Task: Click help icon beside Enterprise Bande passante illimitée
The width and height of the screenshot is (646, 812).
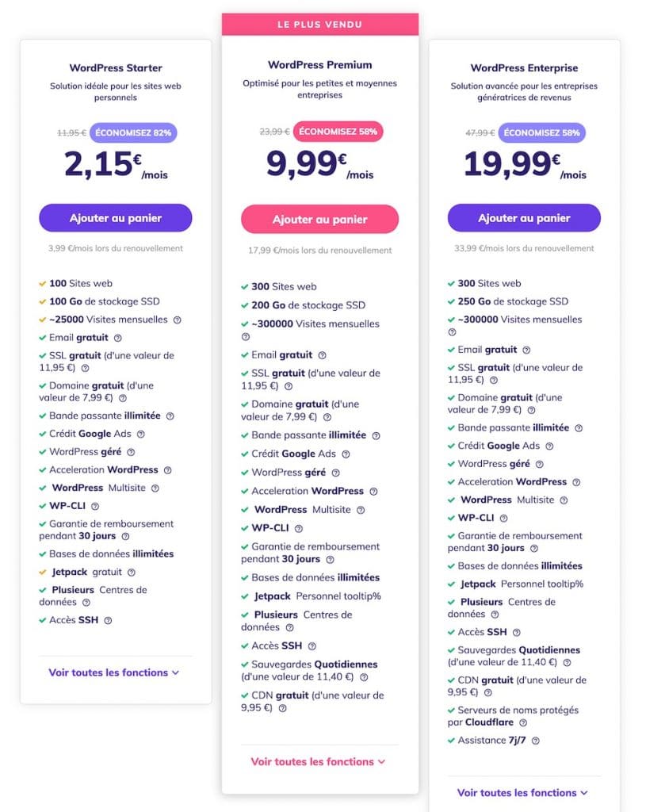Action: [579, 428]
